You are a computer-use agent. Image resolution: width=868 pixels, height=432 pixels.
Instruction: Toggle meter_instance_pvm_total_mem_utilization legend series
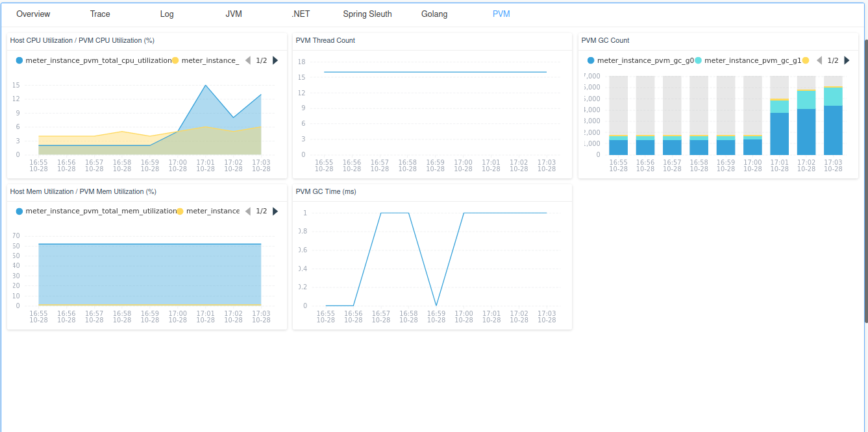coord(96,211)
